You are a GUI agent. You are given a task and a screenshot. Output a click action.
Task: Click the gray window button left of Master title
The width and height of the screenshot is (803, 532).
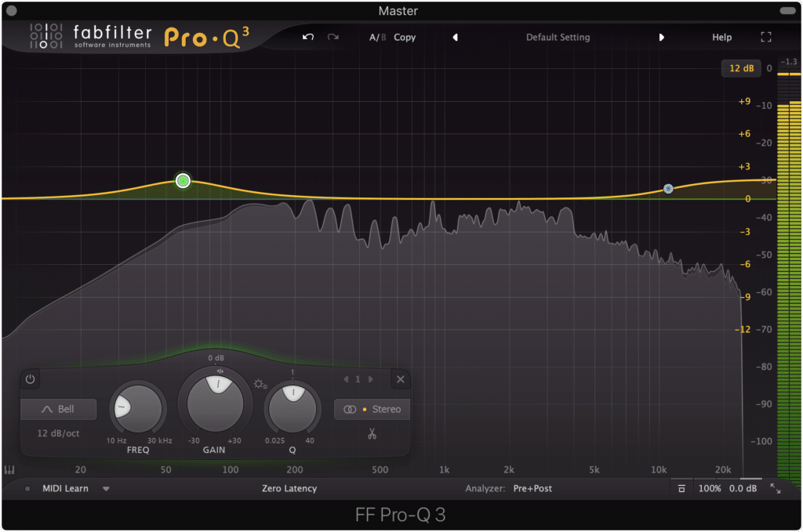pos(11,11)
